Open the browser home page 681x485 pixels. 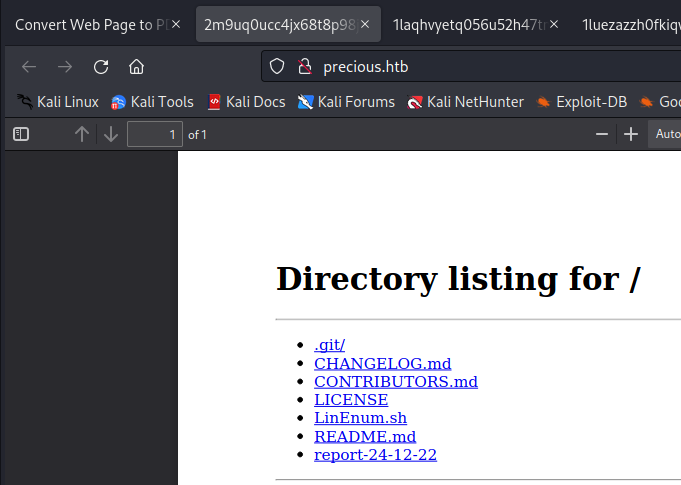[136, 67]
